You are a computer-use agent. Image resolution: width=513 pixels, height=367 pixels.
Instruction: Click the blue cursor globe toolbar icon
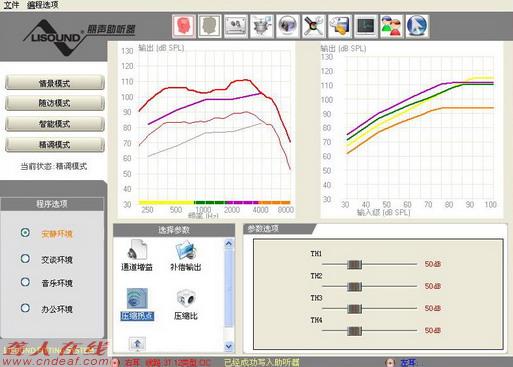pos(418,26)
